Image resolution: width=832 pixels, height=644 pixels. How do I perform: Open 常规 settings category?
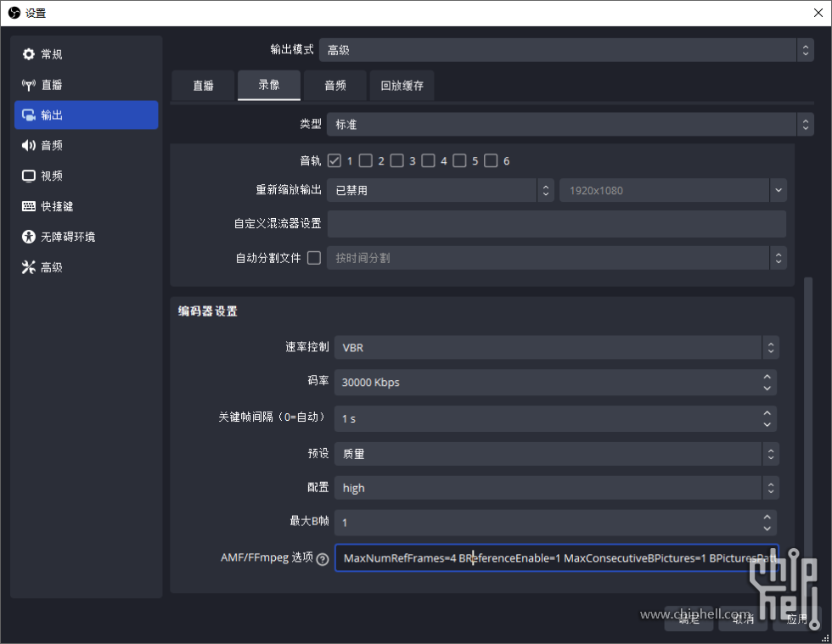pyautogui.click(x=87, y=54)
